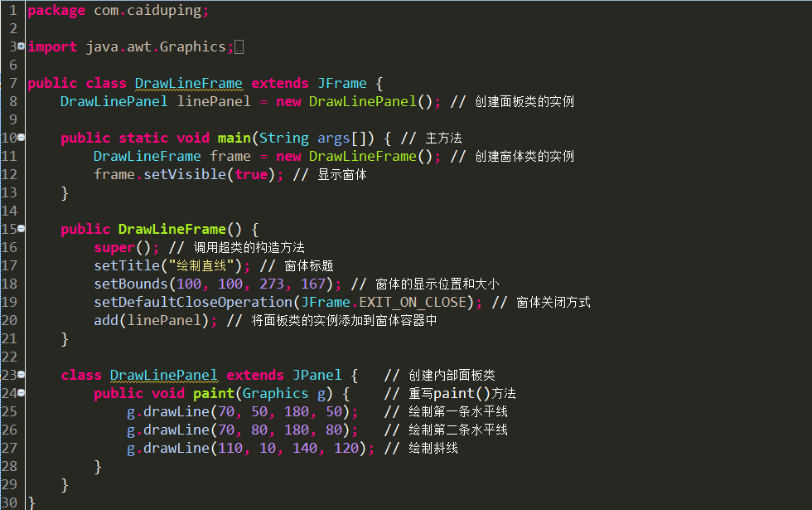Click the folded imports placeholder box

coord(239,47)
